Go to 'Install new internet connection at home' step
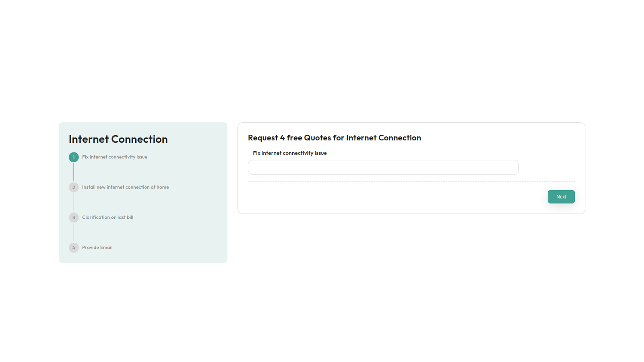Screen dimensions: 644x362 [125, 187]
